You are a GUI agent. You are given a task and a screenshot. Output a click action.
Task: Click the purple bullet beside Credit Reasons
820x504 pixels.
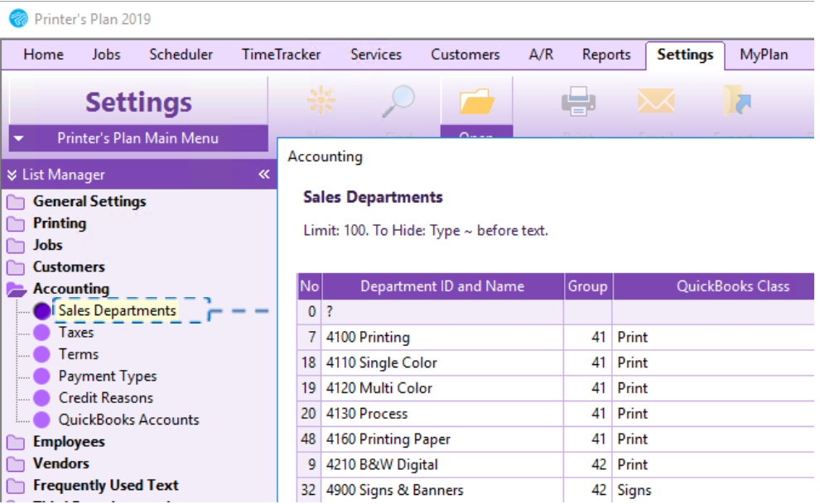pos(42,398)
